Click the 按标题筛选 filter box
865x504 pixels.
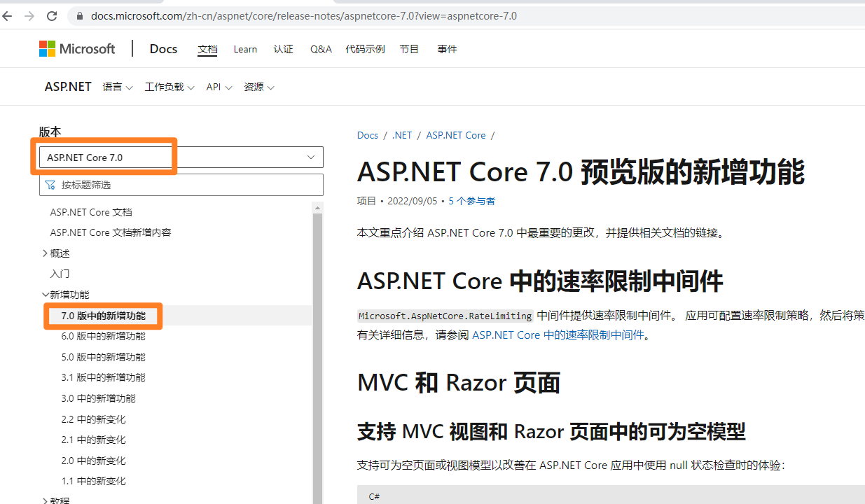click(181, 185)
